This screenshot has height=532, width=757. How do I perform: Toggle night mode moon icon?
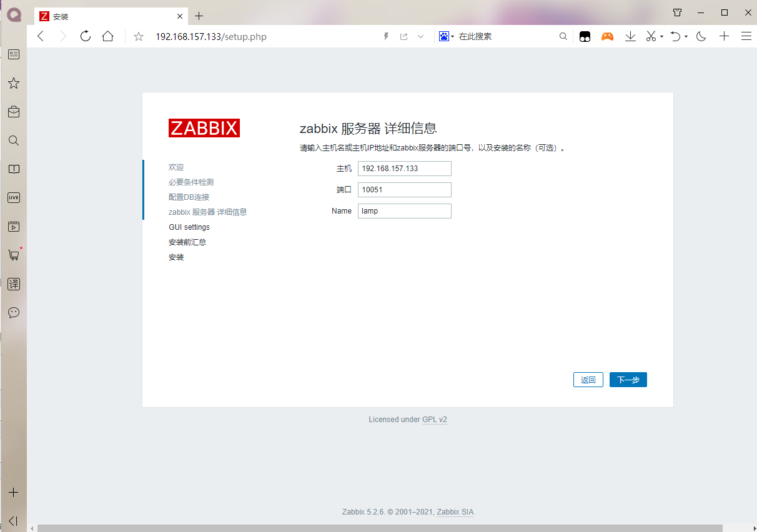pyautogui.click(x=701, y=36)
